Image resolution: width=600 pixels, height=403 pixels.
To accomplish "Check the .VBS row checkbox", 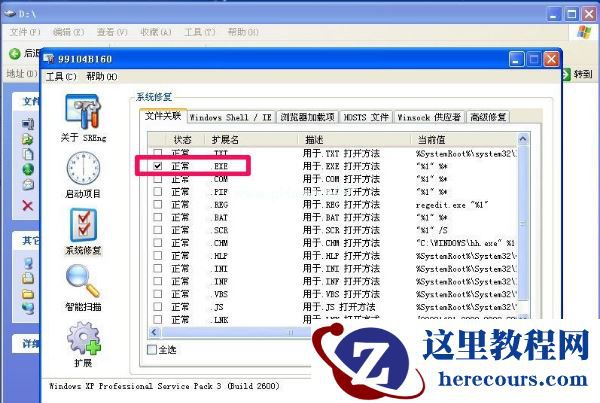I will tap(158, 294).
